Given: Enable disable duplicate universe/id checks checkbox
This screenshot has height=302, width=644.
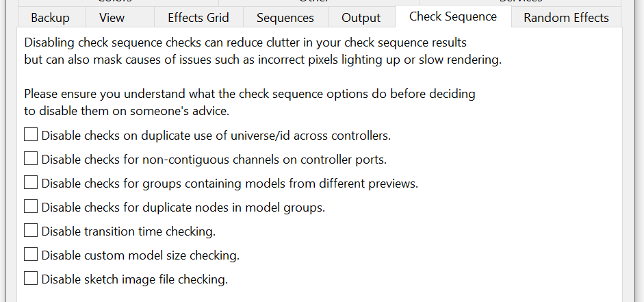Looking at the screenshot, I should click(x=31, y=135).
